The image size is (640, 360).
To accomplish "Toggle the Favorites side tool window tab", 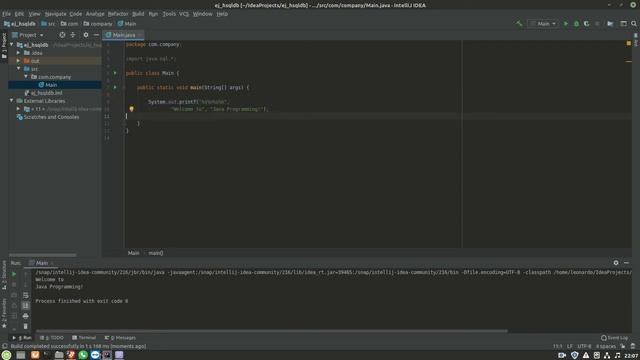I will (x=4, y=313).
